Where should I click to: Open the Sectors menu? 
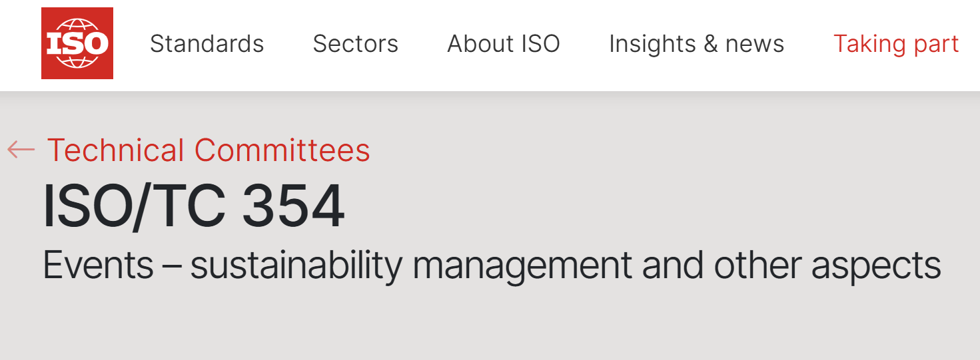tap(356, 44)
